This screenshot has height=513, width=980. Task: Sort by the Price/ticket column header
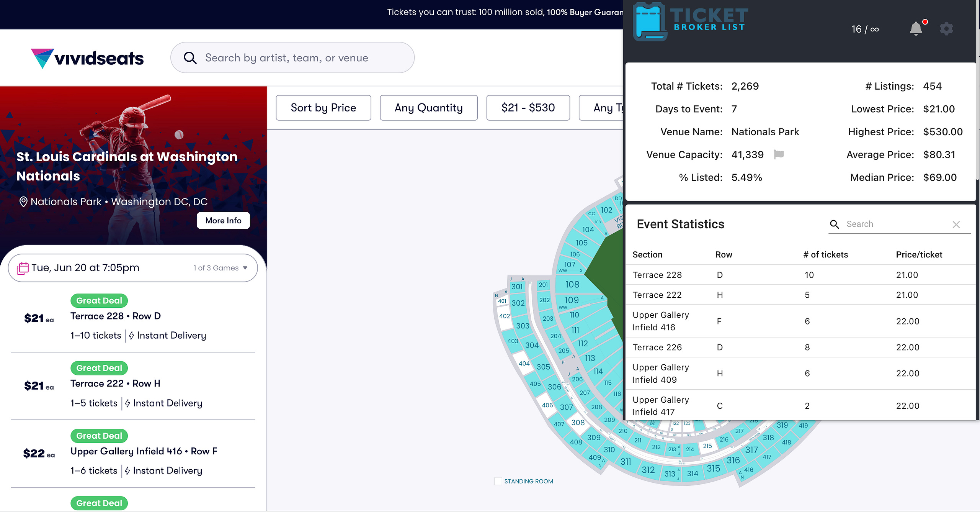tap(919, 254)
